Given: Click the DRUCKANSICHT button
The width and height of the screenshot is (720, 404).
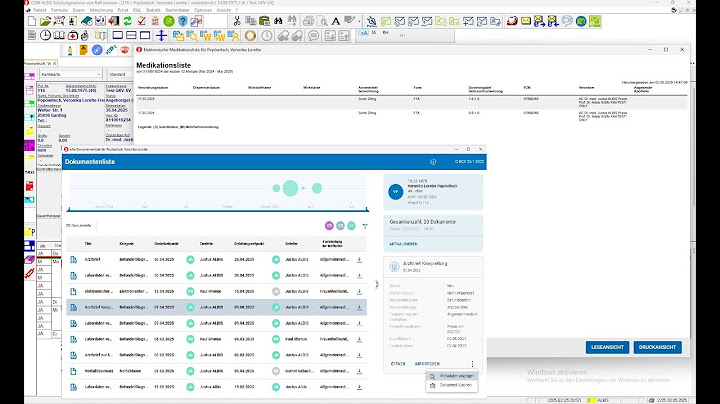Looking at the screenshot, I should point(658,347).
